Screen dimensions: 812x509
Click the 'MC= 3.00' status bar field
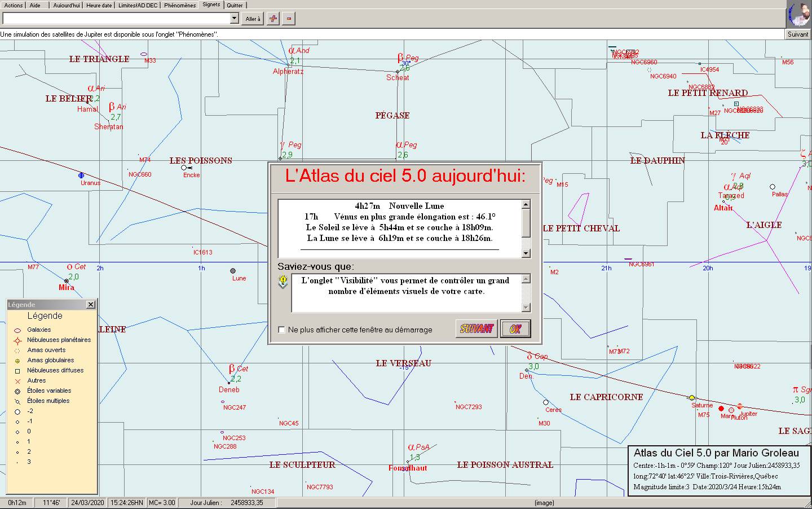tap(162, 503)
